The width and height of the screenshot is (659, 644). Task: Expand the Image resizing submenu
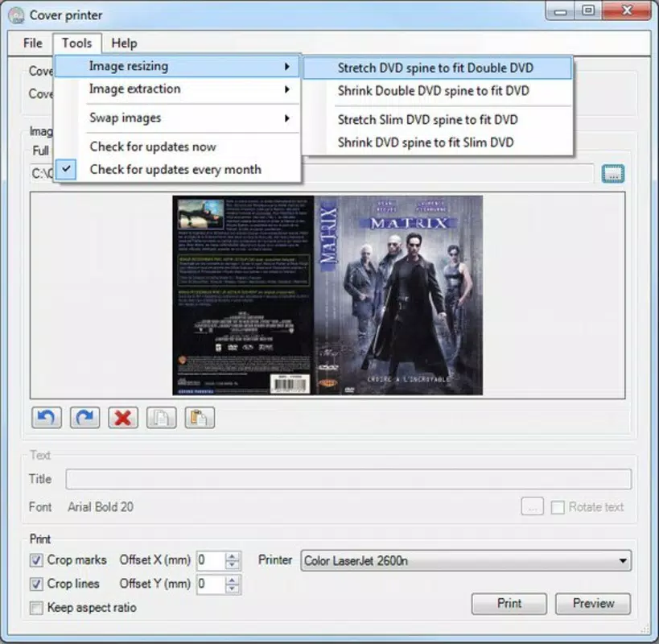click(177, 66)
